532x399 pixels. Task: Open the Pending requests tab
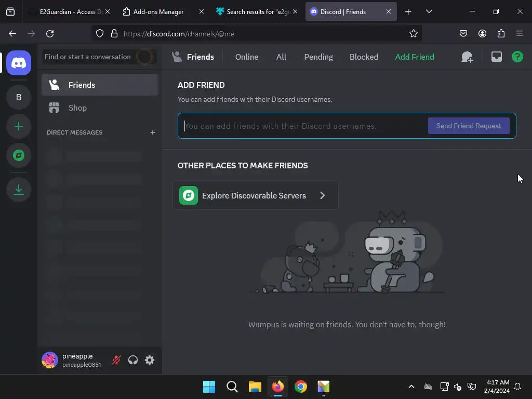pyautogui.click(x=318, y=57)
